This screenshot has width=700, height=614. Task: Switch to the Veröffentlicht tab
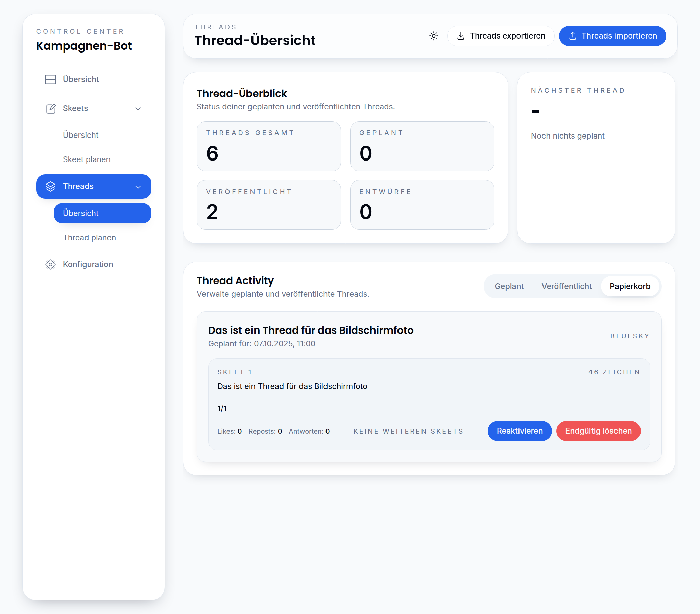click(566, 286)
